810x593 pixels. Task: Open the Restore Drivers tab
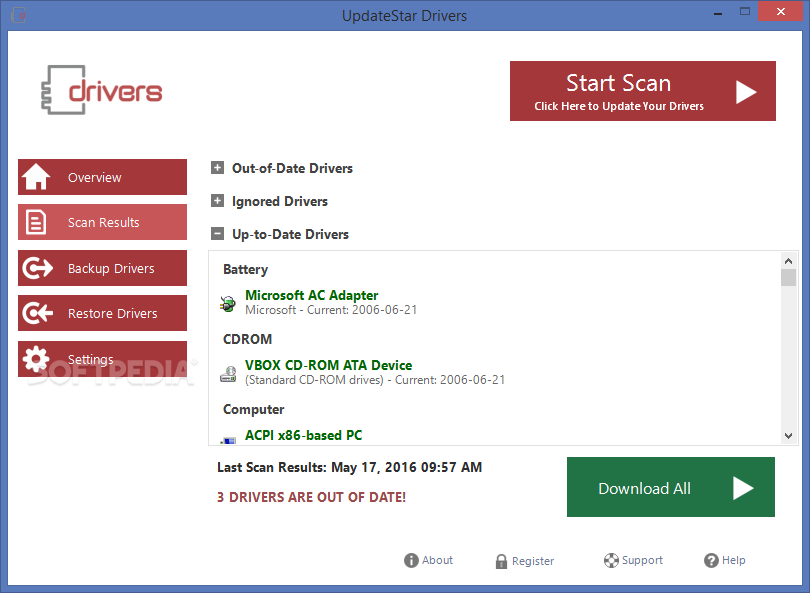(102, 313)
